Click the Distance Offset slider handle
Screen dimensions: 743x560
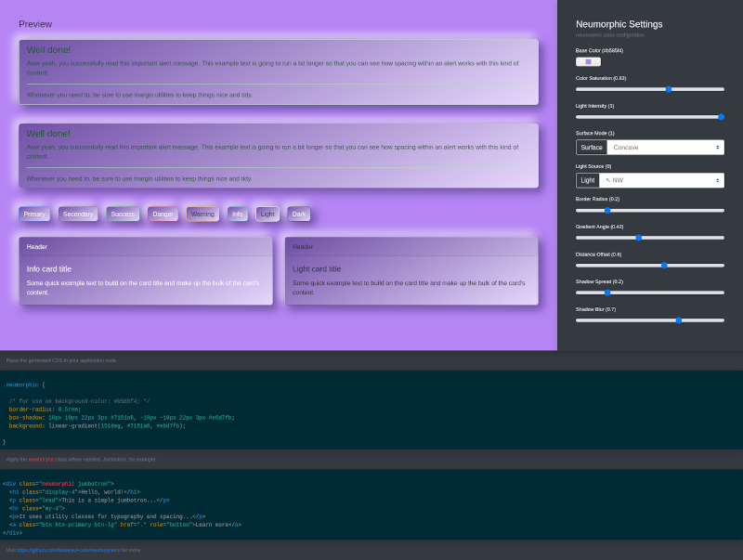pos(664,266)
